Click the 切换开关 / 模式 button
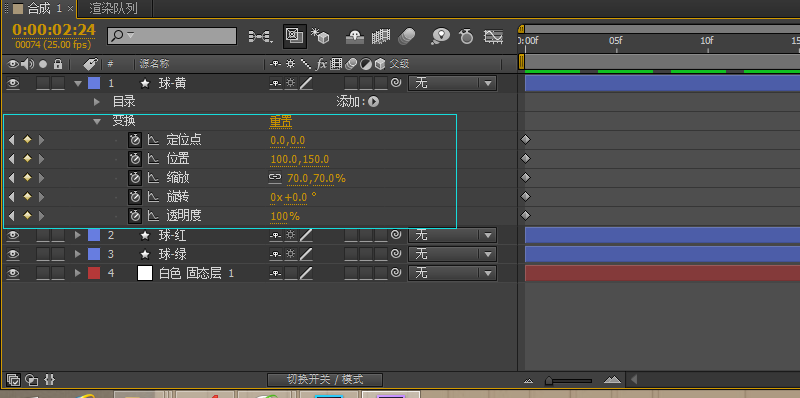This screenshot has height=398, width=800. coord(325,380)
